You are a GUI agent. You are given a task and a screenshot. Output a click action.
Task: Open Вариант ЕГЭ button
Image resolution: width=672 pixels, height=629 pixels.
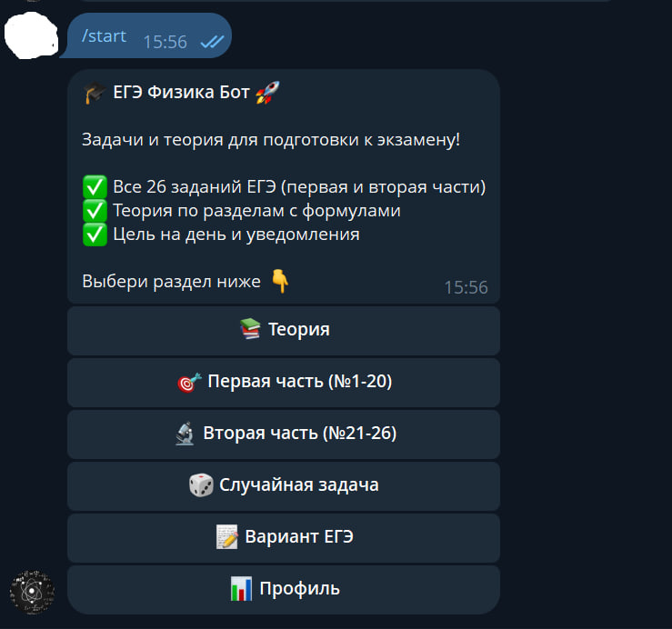point(284,538)
